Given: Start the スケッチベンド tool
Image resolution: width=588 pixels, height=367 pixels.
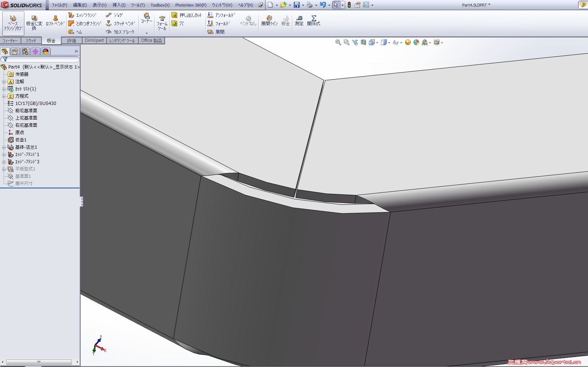Looking at the screenshot, I should [120, 24].
